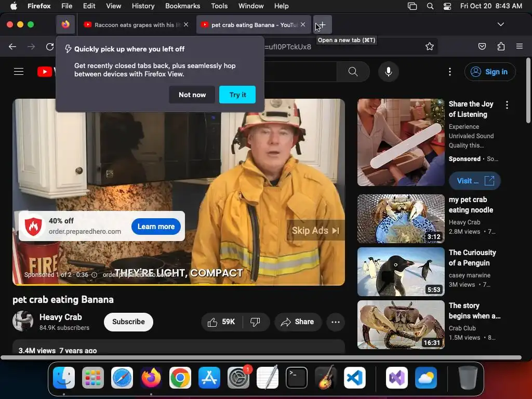Open more actions ellipsis under video
This screenshot has width=532, height=399.
[x=336, y=322]
